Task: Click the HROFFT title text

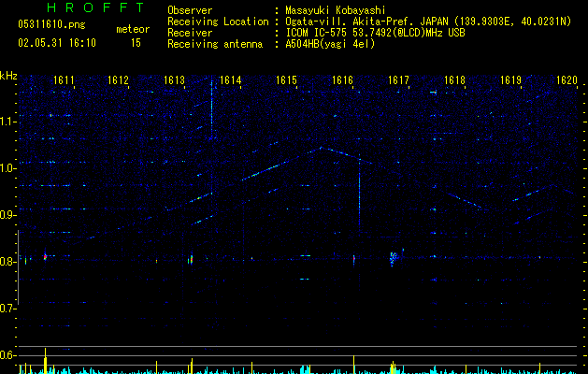Action: tap(96, 7)
